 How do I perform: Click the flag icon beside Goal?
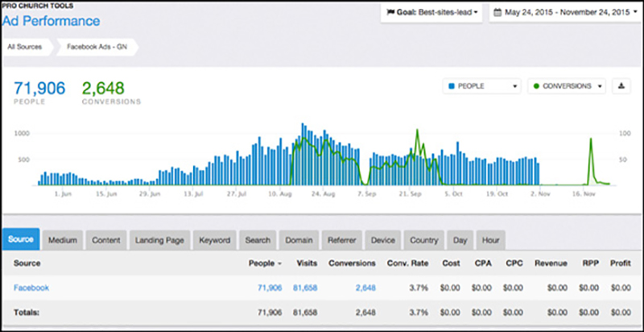point(390,13)
